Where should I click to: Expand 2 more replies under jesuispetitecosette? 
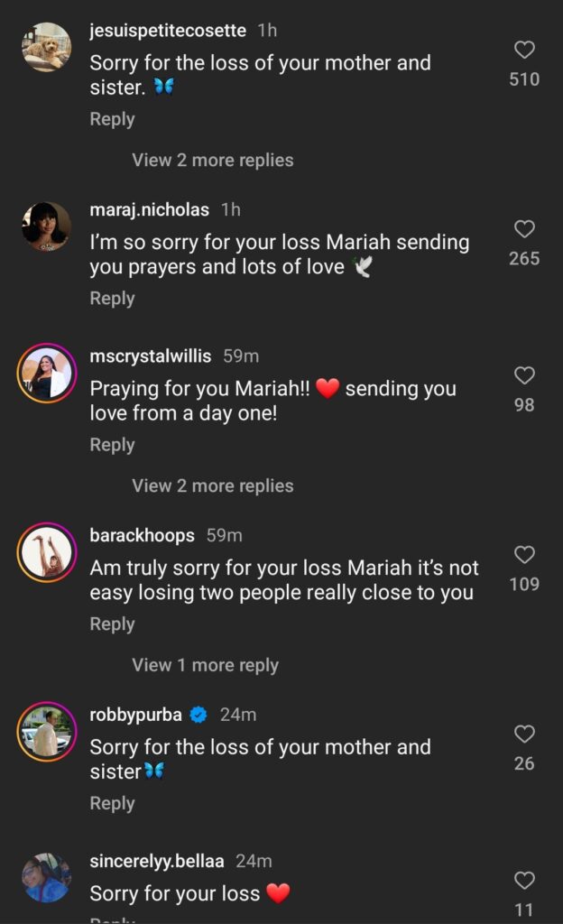[x=212, y=160]
